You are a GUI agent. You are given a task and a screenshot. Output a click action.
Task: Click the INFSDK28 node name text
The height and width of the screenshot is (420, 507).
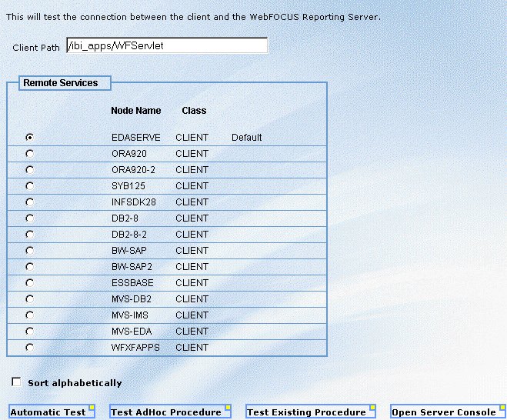[x=134, y=202]
